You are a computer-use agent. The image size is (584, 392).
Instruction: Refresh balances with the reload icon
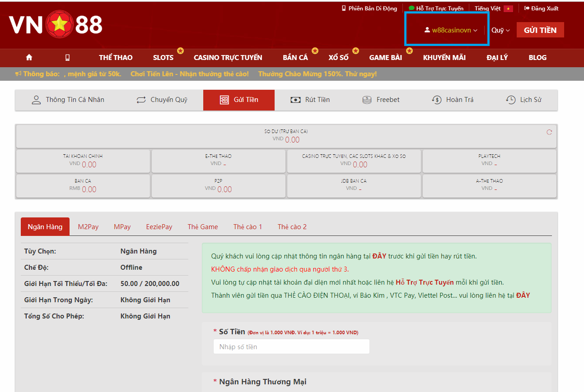point(549,132)
